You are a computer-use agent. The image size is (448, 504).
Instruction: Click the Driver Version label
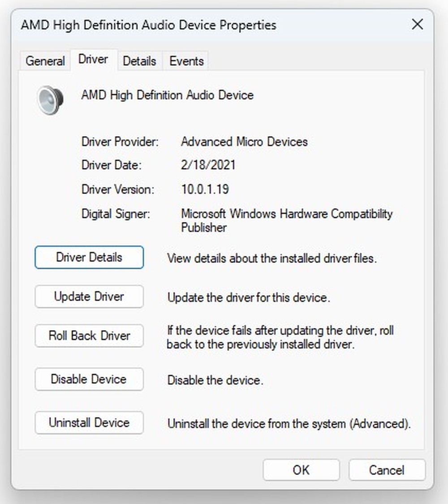pos(118,189)
